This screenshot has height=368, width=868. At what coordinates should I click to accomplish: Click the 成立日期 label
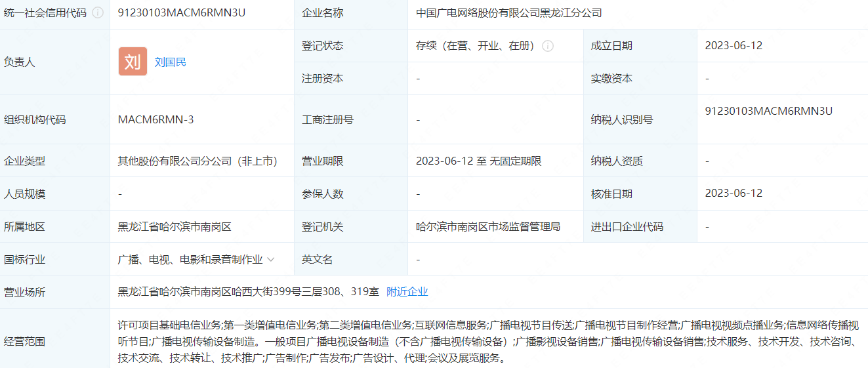[x=611, y=46]
